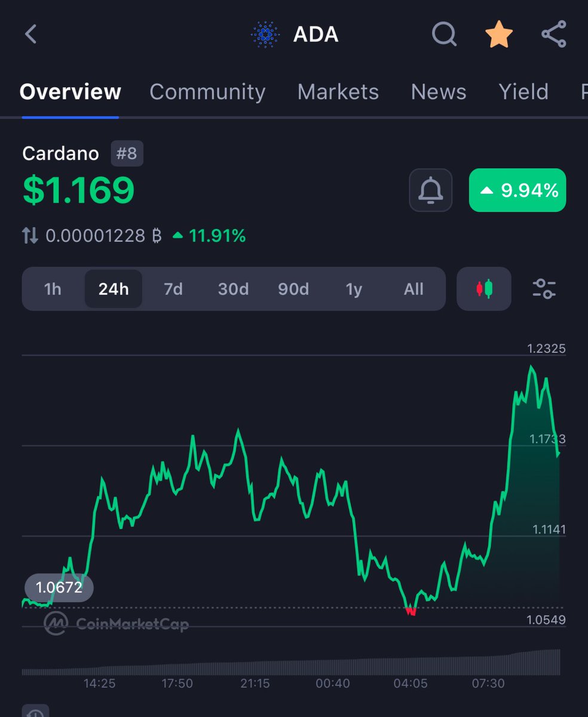Switch to candlestick chart view
The image size is (588, 717).
click(x=484, y=289)
